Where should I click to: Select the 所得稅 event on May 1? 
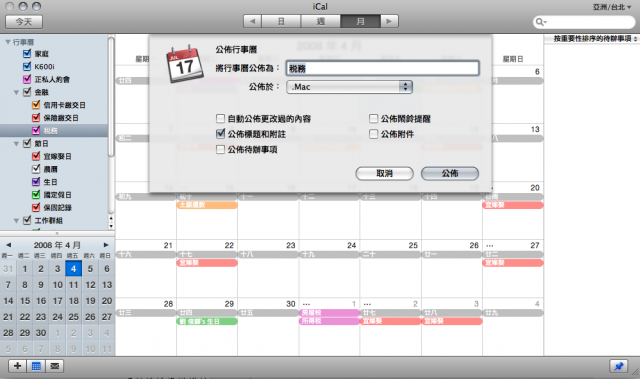329,321
